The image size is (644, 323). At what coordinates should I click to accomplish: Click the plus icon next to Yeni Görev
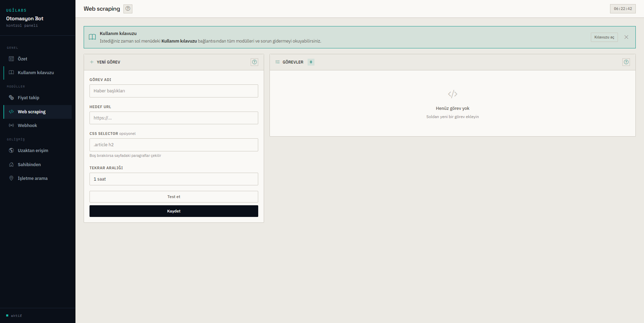pyautogui.click(x=92, y=62)
